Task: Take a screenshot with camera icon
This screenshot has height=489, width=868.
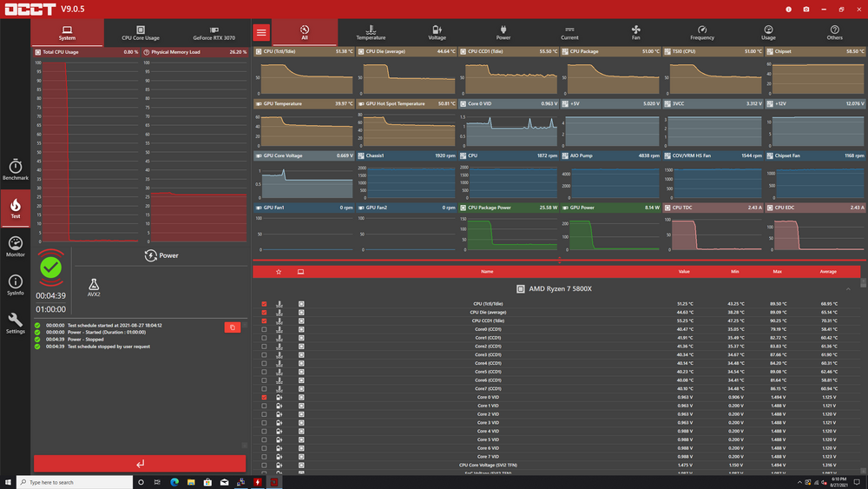Action: (x=806, y=9)
